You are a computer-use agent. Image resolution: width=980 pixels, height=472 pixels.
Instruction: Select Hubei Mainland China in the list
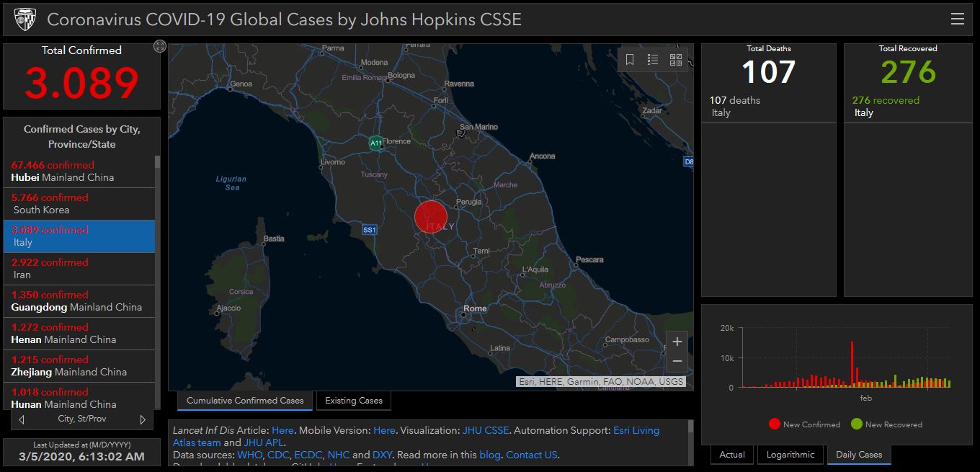79,172
